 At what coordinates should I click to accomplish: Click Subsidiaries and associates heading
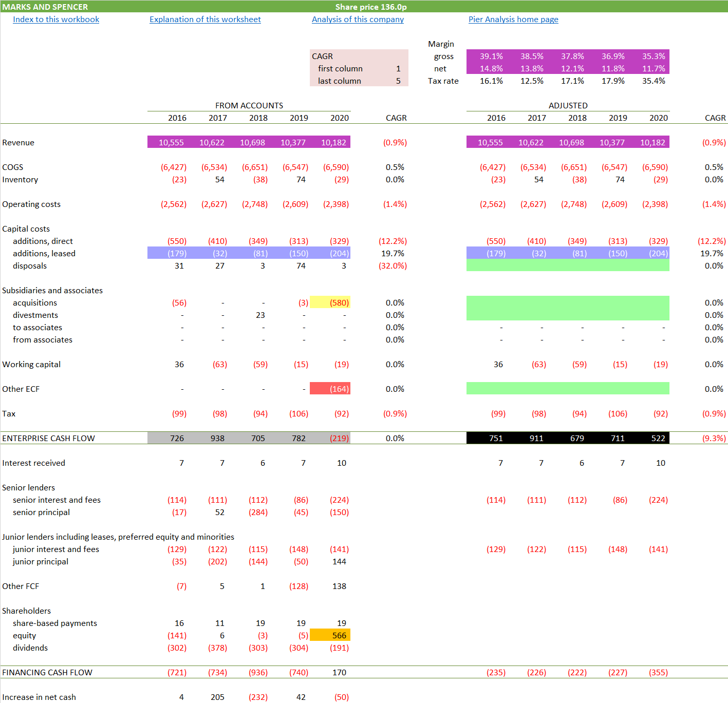click(52, 291)
